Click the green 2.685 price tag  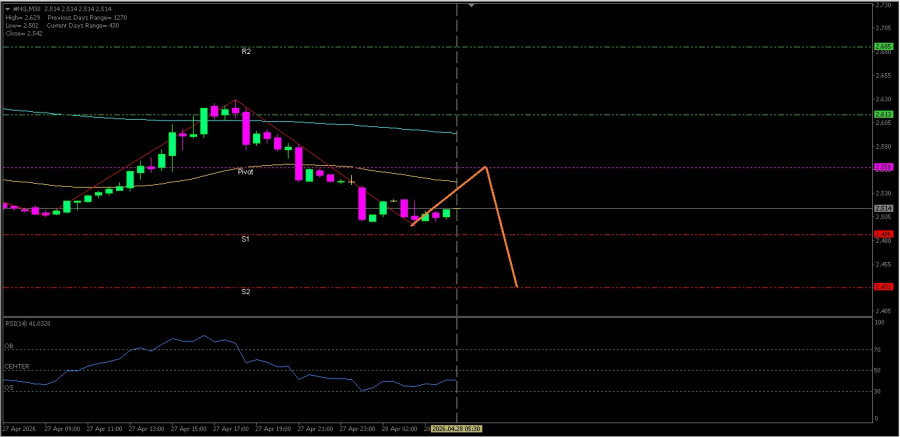point(882,47)
